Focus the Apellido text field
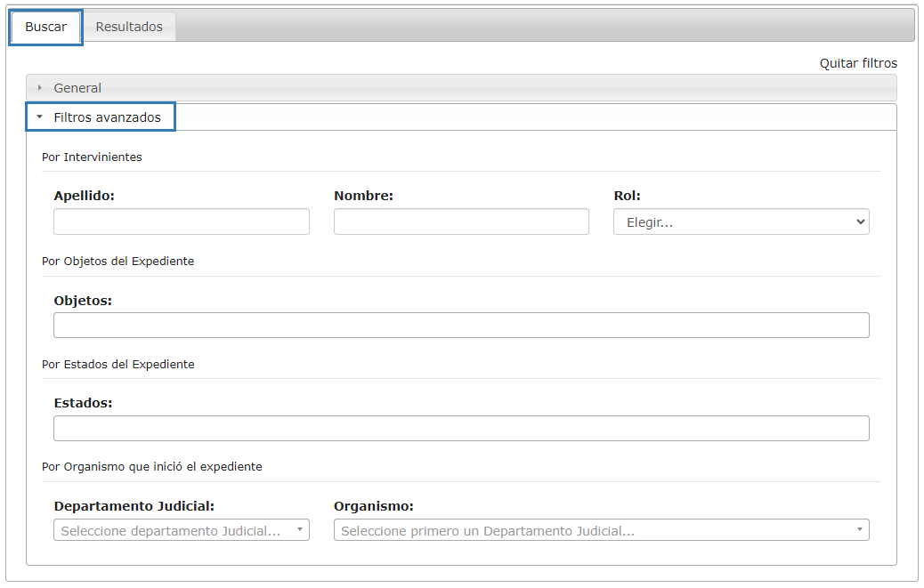This screenshot has height=588, width=924. [182, 222]
